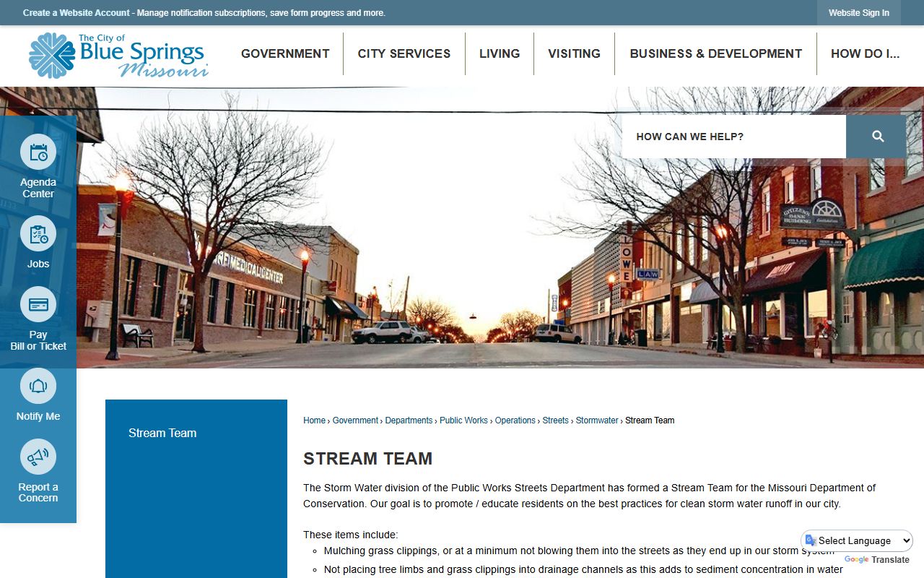Open the Pay Bill or Ticket card icon
Image resolution: width=924 pixels, height=578 pixels.
[x=38, y=304]
